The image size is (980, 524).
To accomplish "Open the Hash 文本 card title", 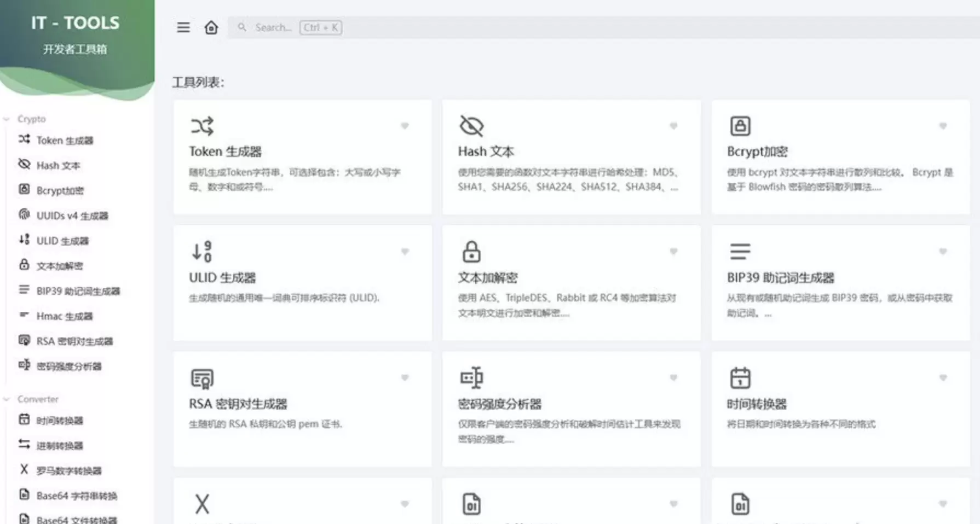I will pyautogui.click(x=486, y=152).
